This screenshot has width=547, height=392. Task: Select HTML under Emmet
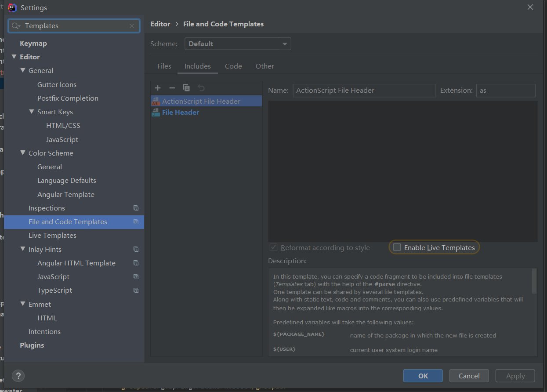pos(47,318)
